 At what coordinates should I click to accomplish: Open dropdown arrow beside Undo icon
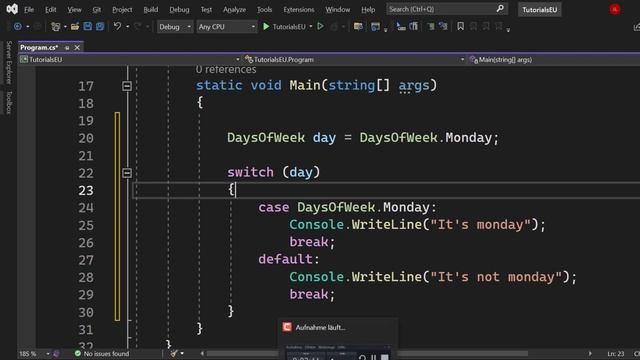(x=127, y=27)
